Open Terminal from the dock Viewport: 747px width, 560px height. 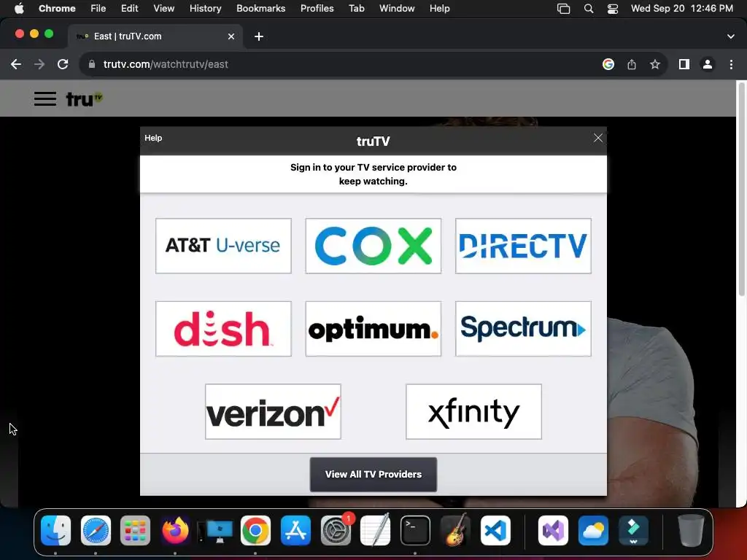pos(415,530)
